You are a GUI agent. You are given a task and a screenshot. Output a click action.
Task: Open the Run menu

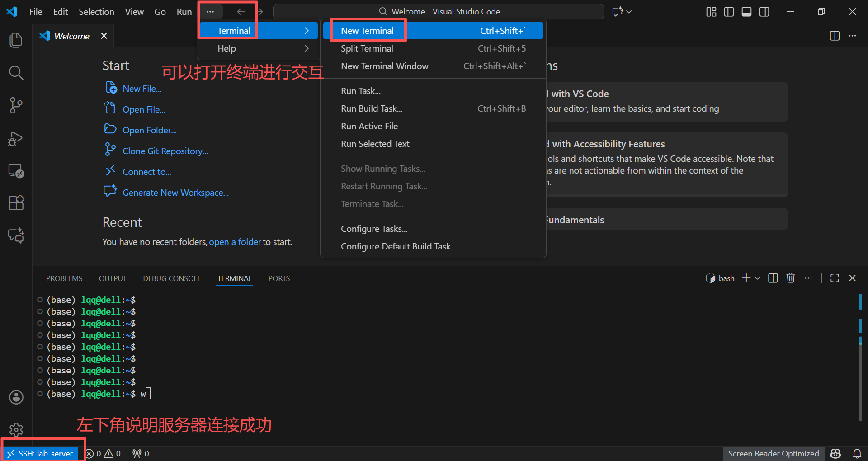click(x=184, y=12)
